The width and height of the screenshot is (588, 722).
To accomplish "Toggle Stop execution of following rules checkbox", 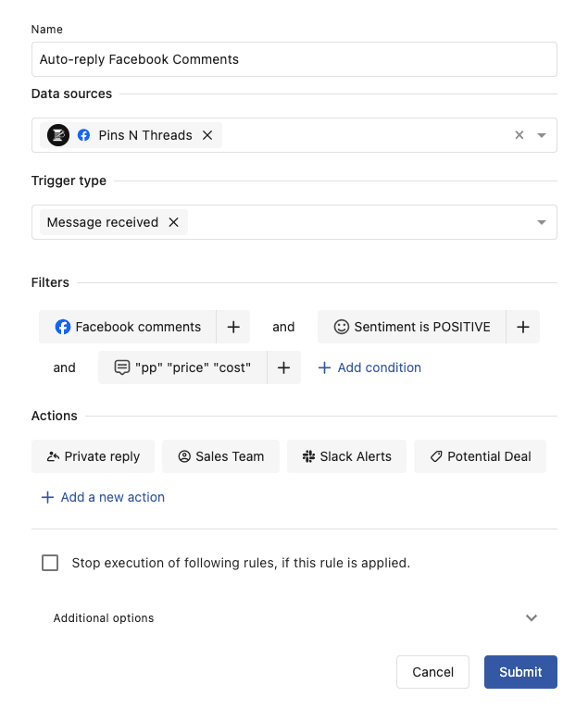I will coord(50,563).
